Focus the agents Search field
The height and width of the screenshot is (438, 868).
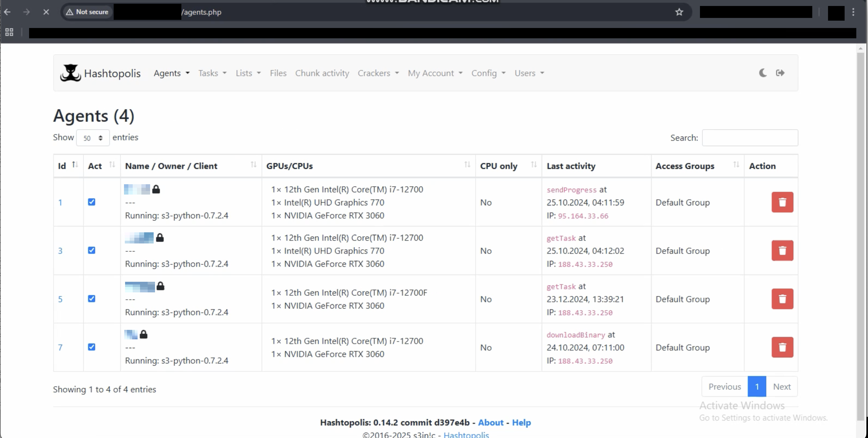click(x=750, y=138)
